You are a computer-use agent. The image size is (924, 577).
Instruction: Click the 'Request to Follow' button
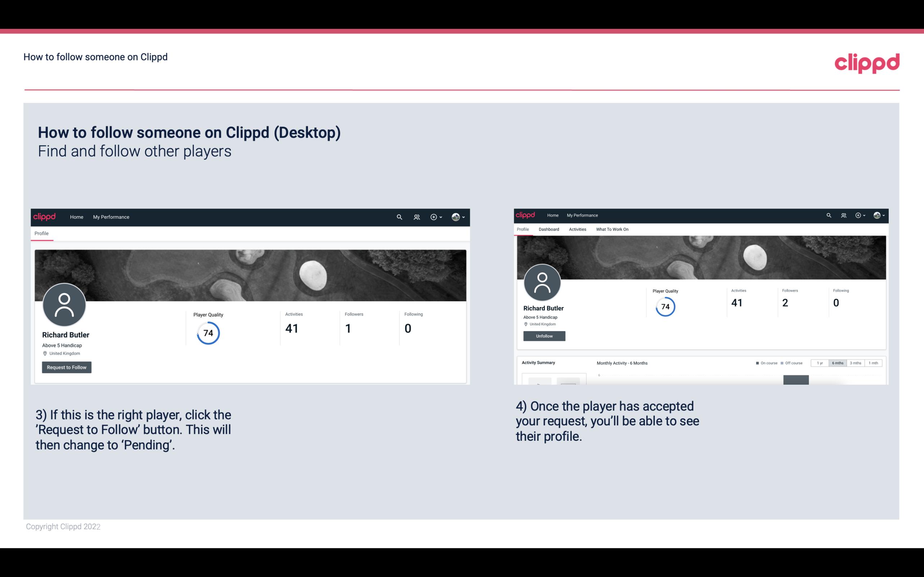pos(67,367)
